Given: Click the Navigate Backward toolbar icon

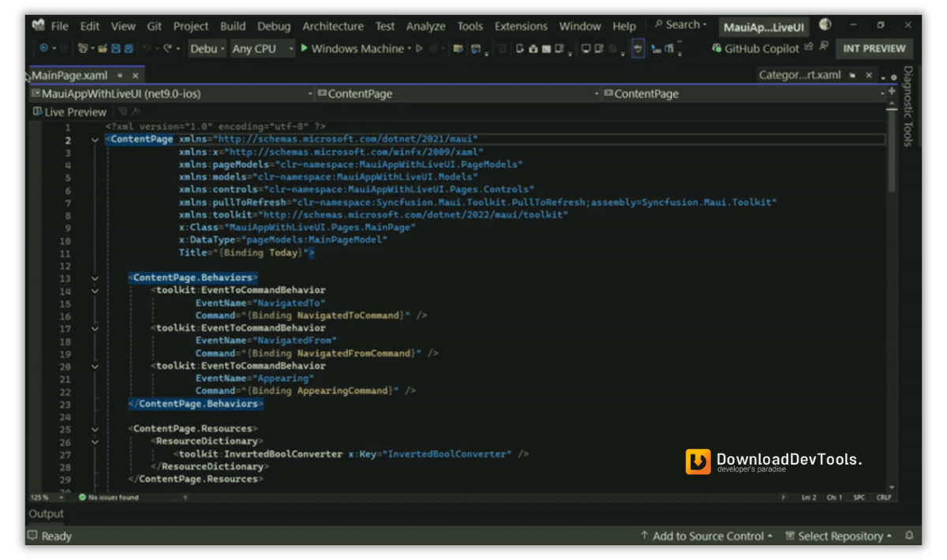Looking at the screenshot, I should [x=43, y=49].
